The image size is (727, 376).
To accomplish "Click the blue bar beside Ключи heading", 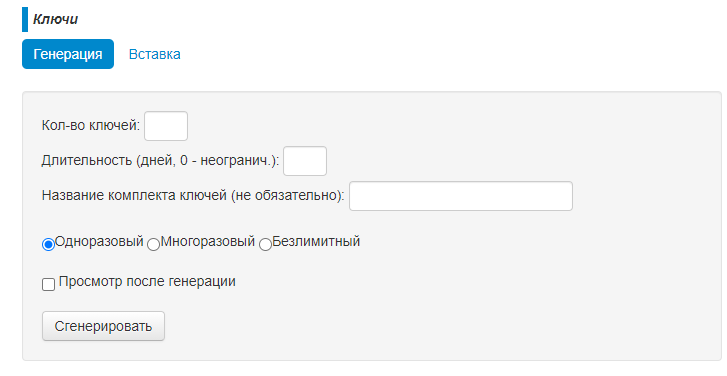I will (x=25, y=19).
